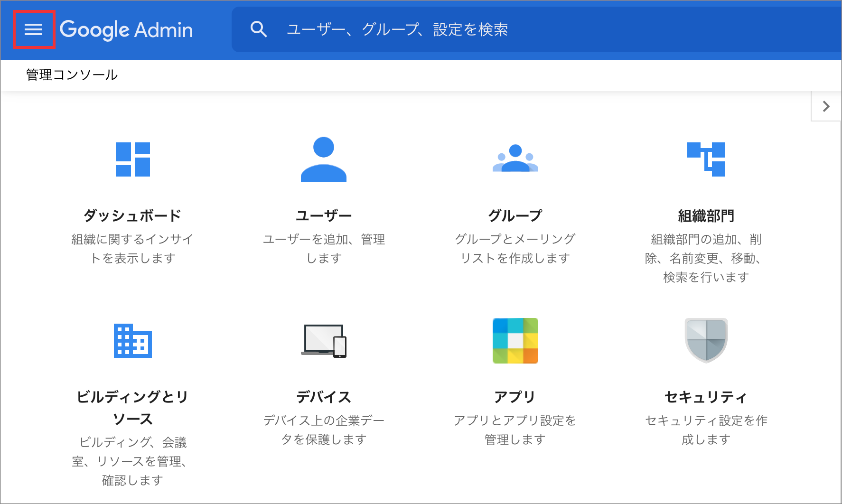
Task: Click the search magnifier icon
Action: [x=259, y=29]
